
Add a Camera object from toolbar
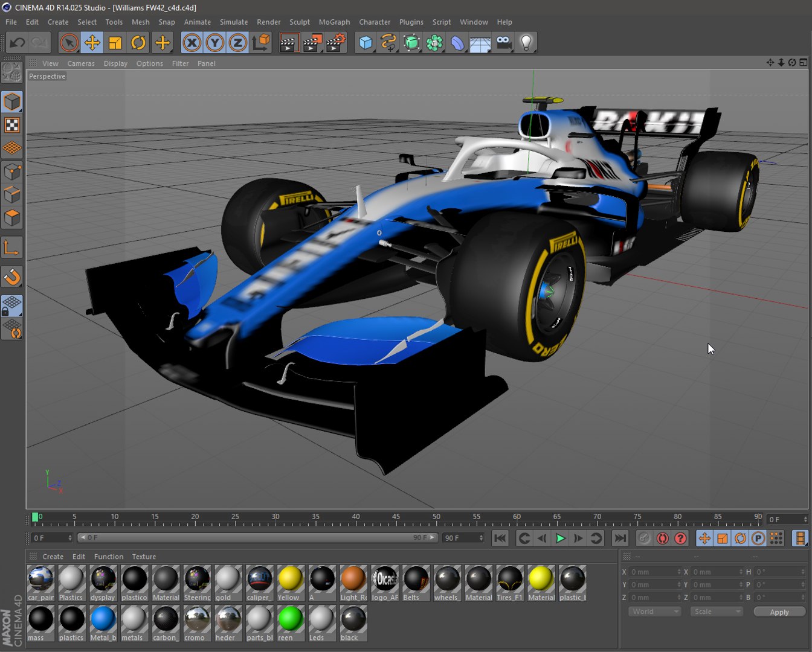[x=503, y=43]
